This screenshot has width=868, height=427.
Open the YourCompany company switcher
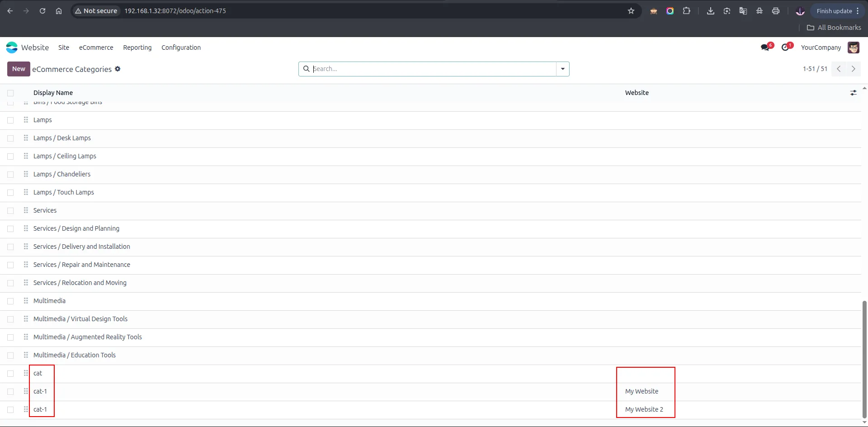pyautogui.click(x=821, y=47)
